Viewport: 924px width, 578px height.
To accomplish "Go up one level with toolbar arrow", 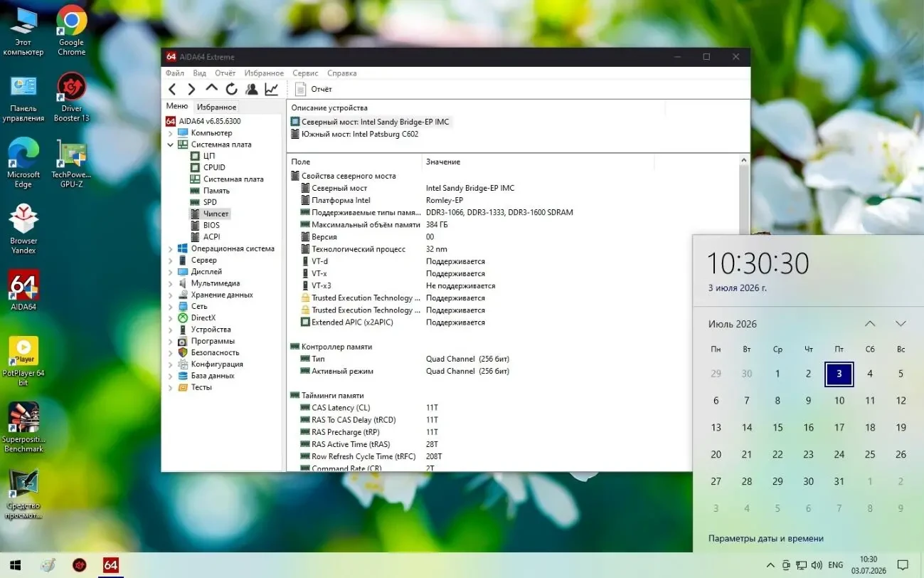I will 211,88.
